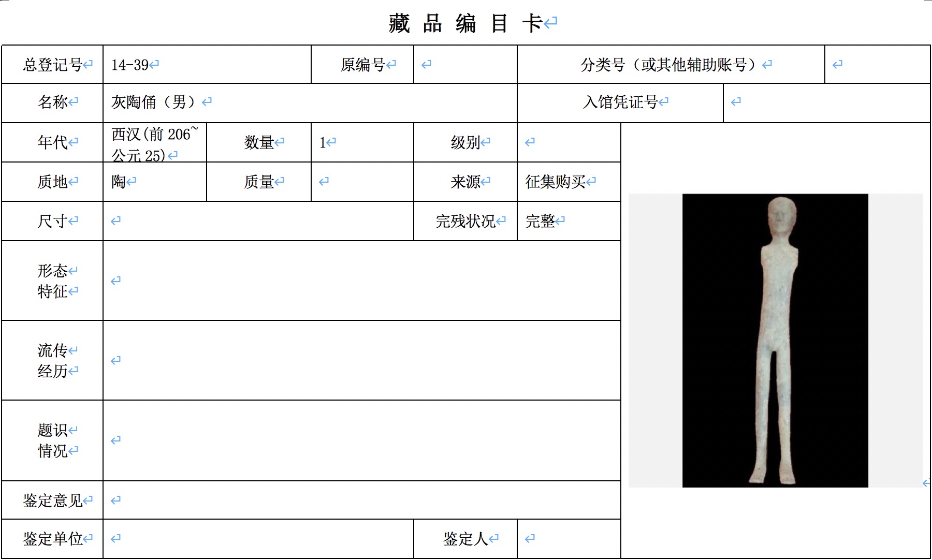Click the 质量 label cell
Screen dimensions: 932x560
(x=259, y=182)
